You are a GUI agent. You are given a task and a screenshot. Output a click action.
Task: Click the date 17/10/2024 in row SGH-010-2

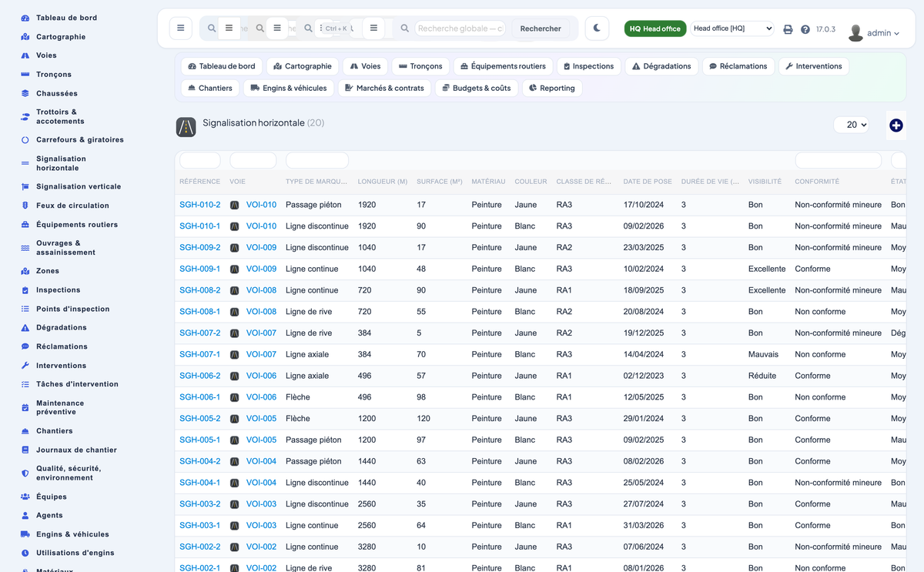(644, 205)
